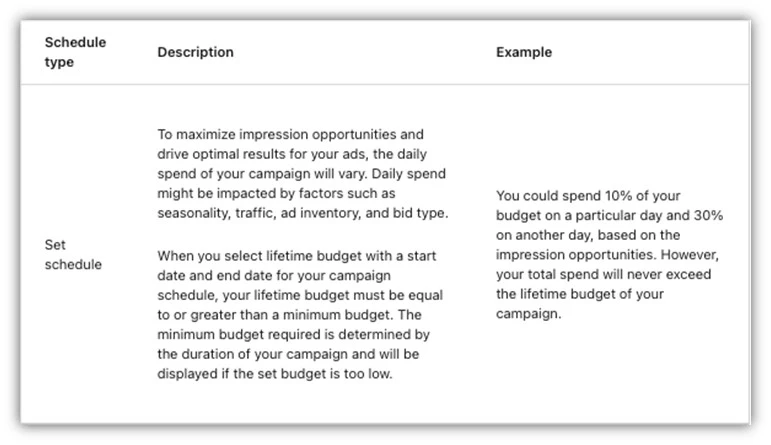
Task: Click paragraph starting 'When you select lifetime budget'
Action: tap(300, 315)
